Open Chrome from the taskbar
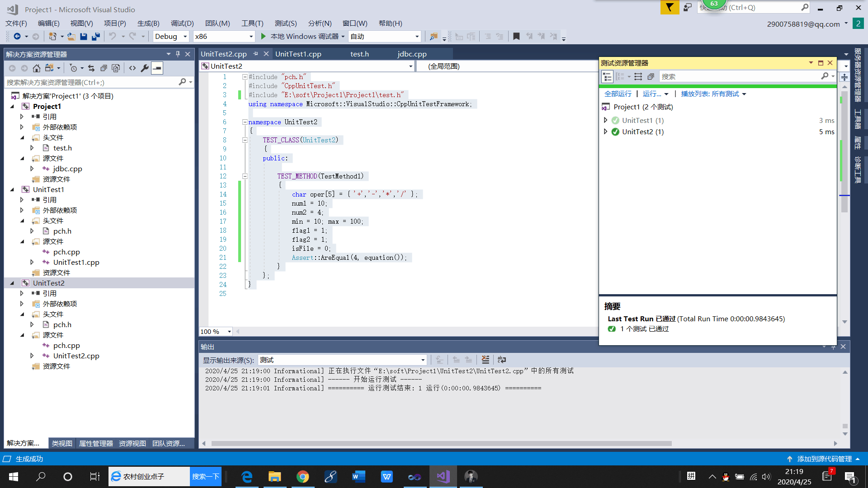This screenshot has height=488, width=868. 302,477
